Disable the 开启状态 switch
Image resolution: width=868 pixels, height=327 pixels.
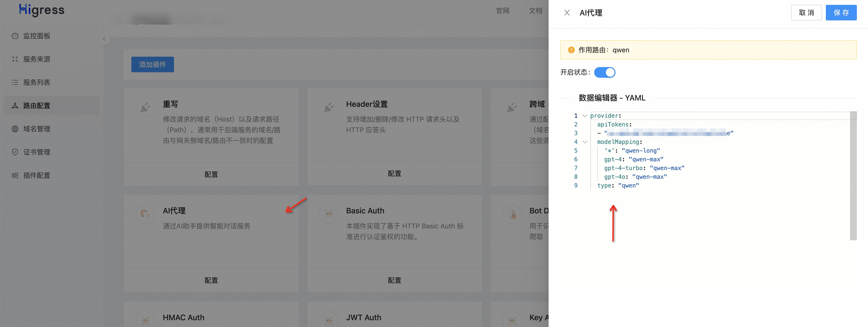point(605,72)
